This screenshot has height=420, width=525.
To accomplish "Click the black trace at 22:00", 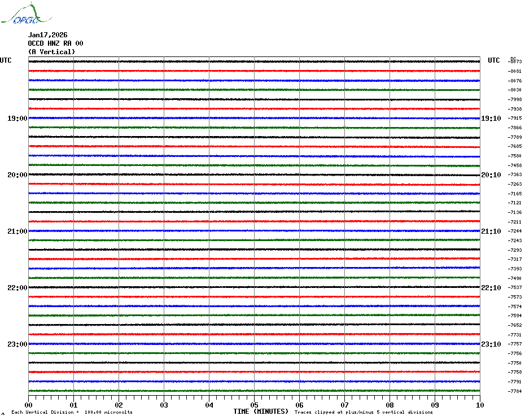I will (x=254, y=287).
